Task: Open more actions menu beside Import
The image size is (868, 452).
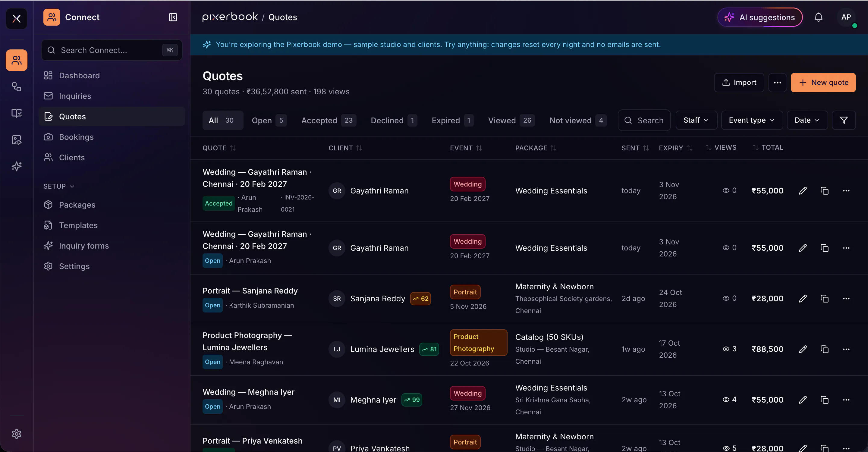Action: pyautogui.click(x=777, y=83)
